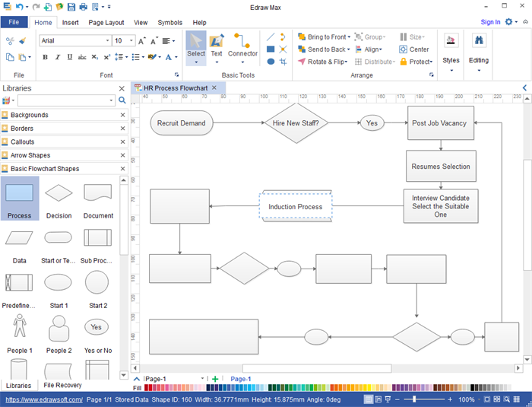
Task: Activate the Text tool
Action: point(217,47)
